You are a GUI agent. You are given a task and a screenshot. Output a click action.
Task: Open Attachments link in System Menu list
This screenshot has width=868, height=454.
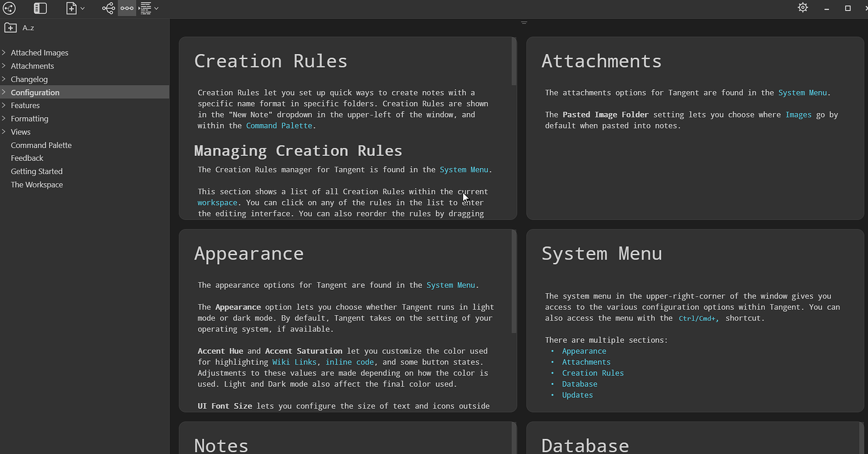(x=586, y=362)
